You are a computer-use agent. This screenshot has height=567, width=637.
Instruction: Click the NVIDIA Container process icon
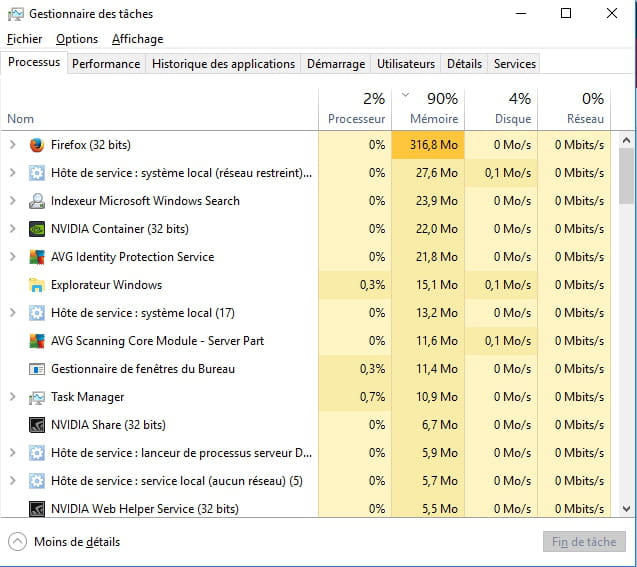tap(37, 229)
